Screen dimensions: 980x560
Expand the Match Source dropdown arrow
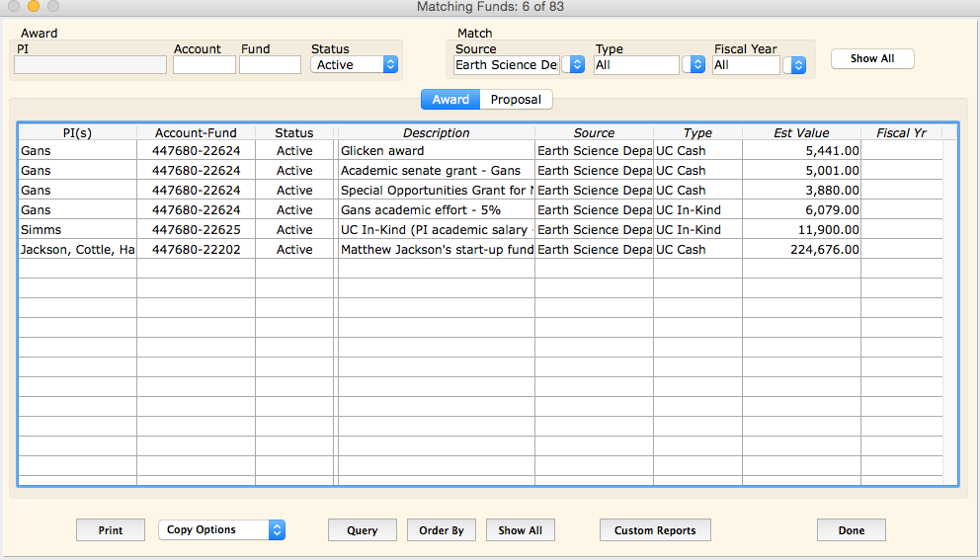coord(574,65)
